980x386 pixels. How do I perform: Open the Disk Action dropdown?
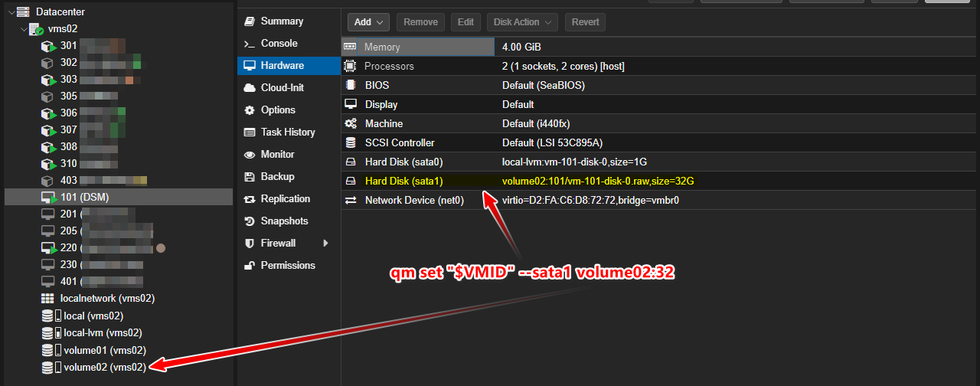pyautogui.click(x=521, y=22)
